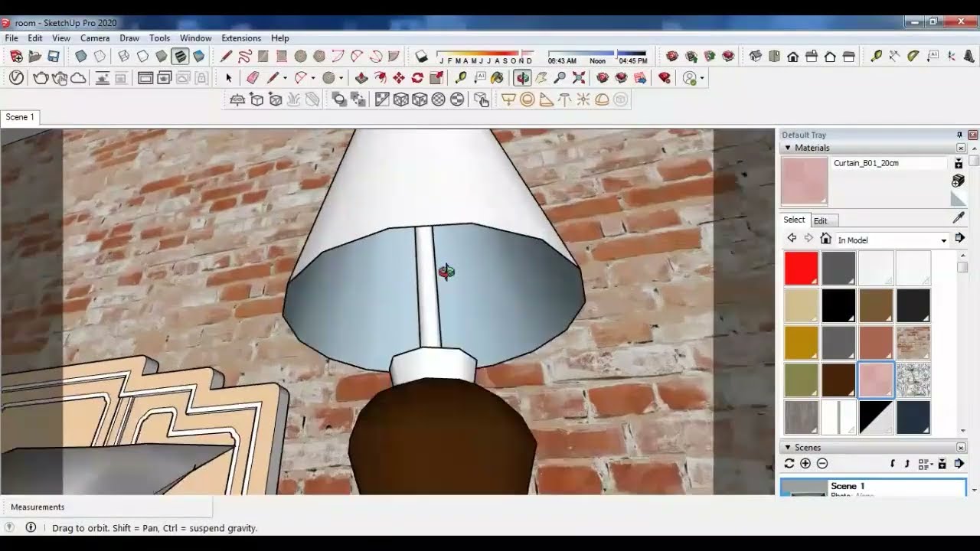Open the Extensions menu
980x551 pixels.
tap(241, 38)
